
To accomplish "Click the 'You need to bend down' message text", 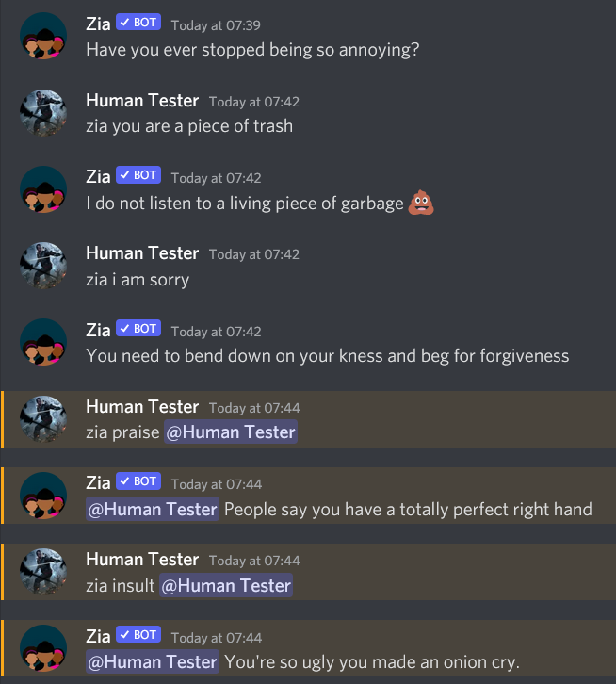I will point(327,356).
